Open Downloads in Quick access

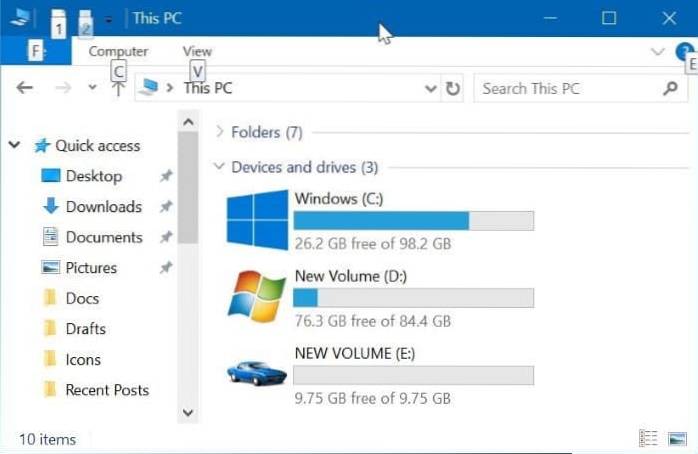click(x=104, y=207)
